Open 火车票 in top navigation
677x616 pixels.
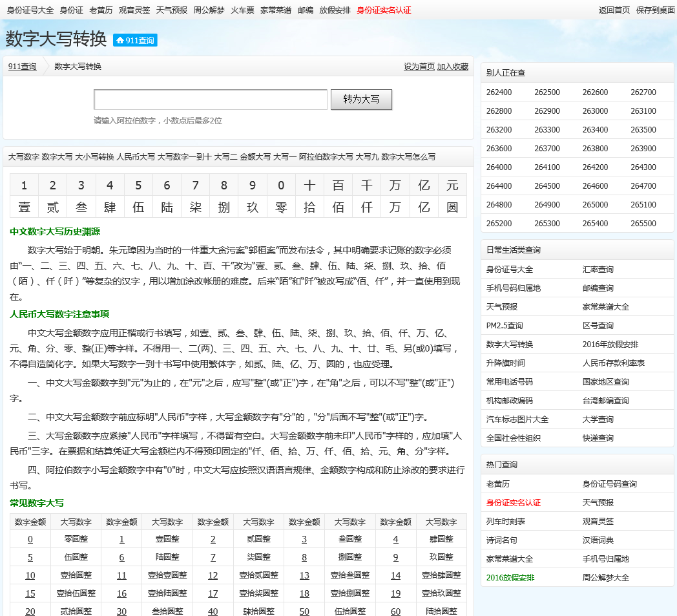(x=242, y=10)
